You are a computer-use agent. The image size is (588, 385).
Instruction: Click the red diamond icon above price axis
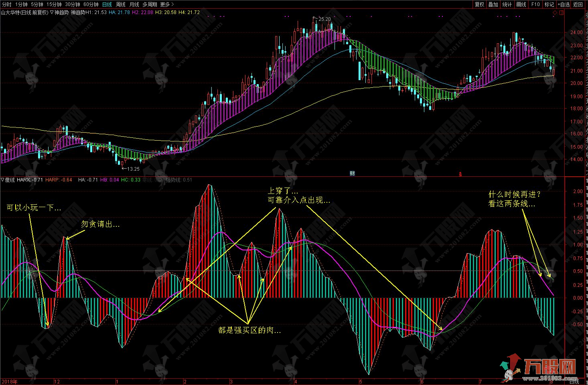click(555, 13)
